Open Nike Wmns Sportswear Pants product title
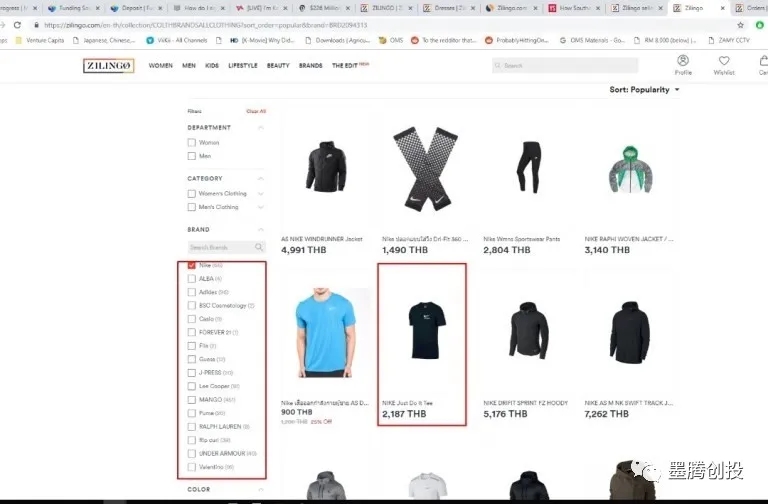 522,239
